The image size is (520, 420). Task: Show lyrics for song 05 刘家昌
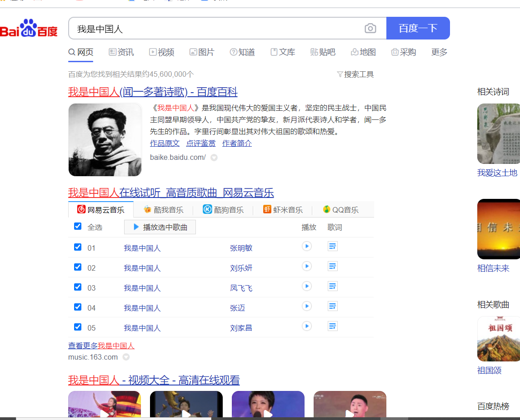tap(332, 326)
